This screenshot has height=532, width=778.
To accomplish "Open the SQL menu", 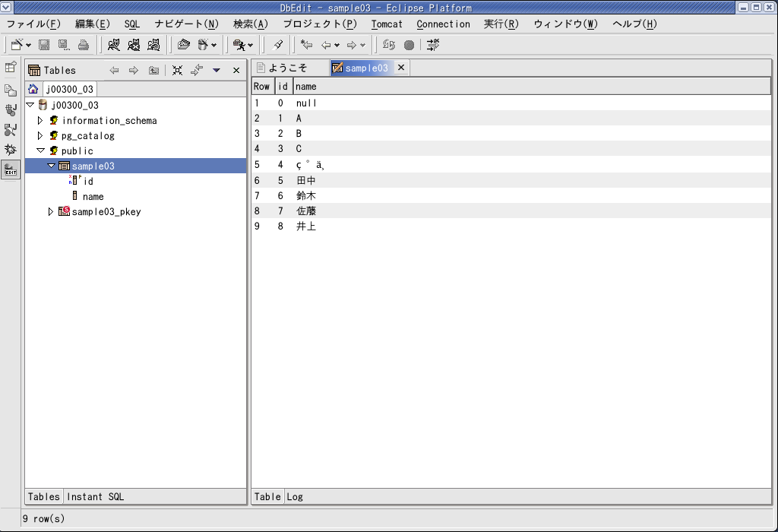I will coord(132,24).
